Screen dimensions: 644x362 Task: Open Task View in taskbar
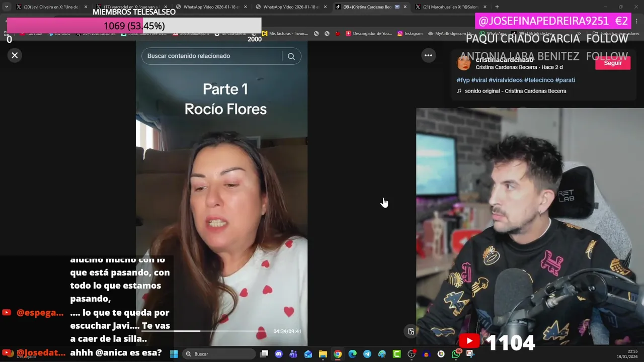point(264,354)
